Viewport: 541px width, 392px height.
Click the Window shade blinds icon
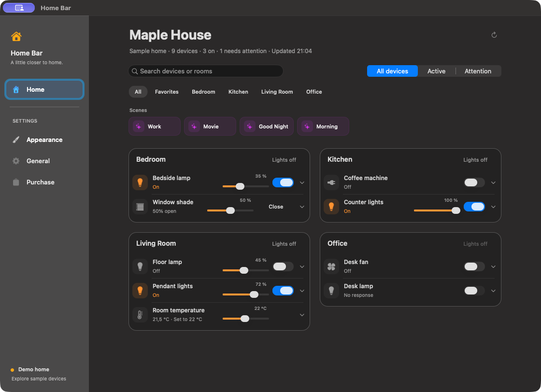pos(140,207)
